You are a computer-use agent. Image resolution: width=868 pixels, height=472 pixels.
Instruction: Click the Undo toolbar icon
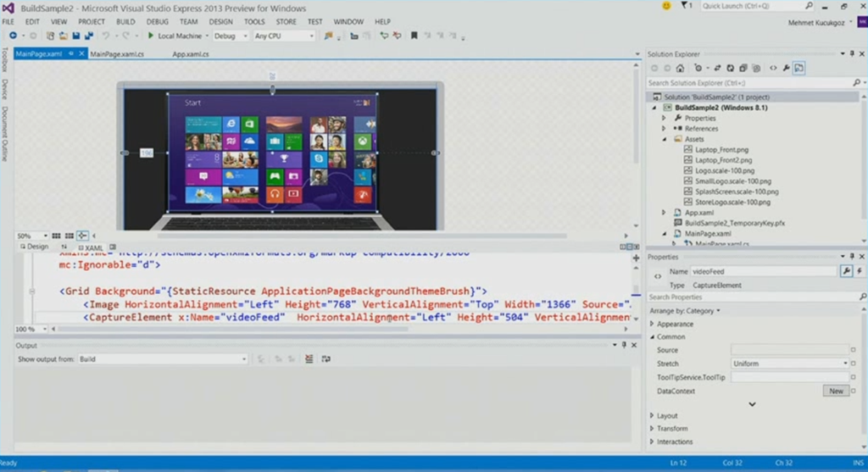click(x=105, y=36)
